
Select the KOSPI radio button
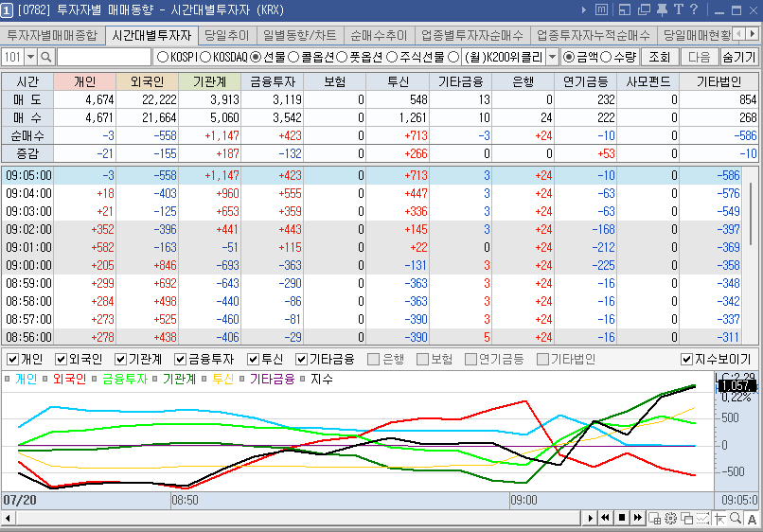pos(163,58)
